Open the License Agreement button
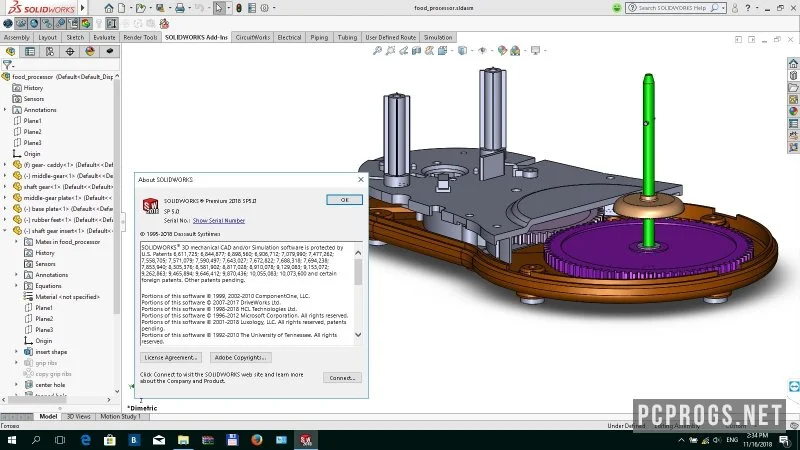This screenshot has height=450, width=800. (x=170, y=358)
